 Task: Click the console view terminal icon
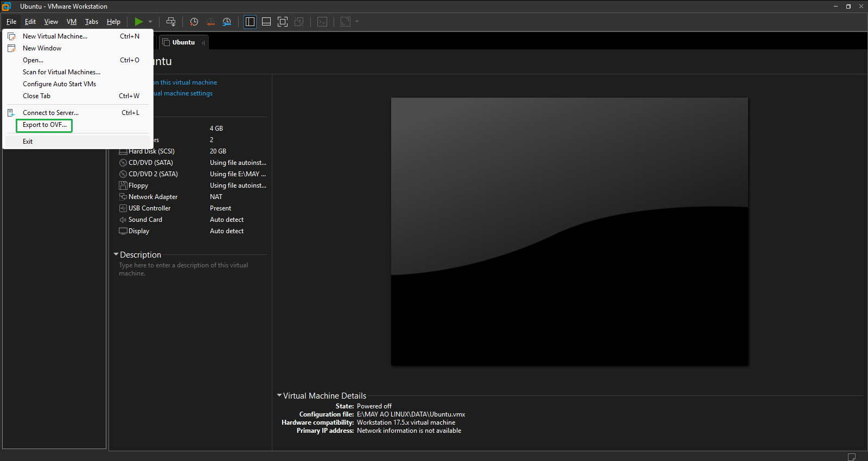tap(322, 22)
